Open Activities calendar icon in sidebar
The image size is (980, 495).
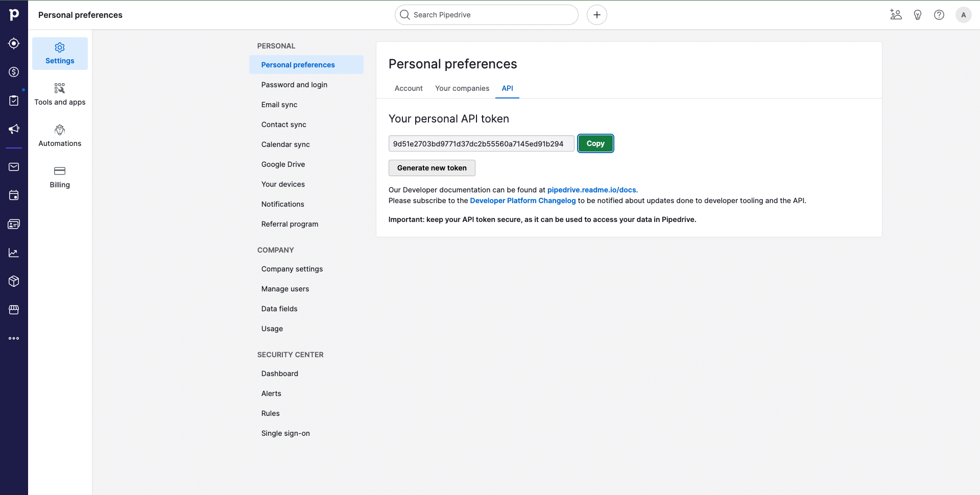(14, 195)
